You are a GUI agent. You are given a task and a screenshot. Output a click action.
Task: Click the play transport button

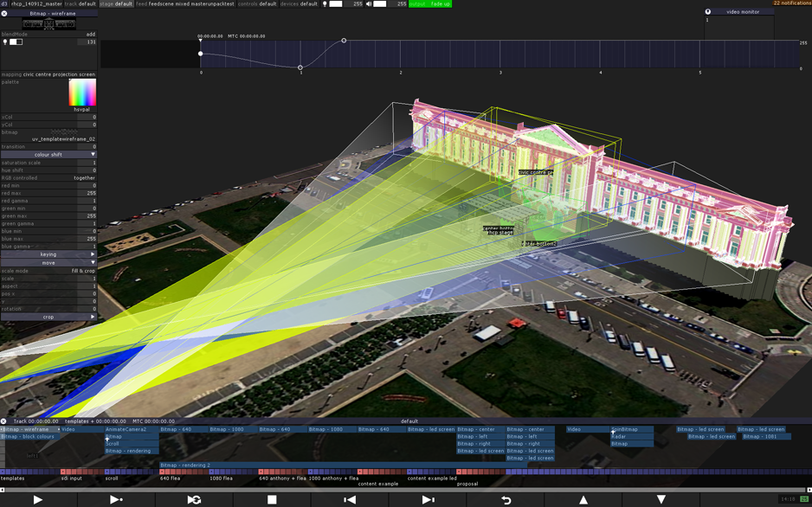(38, 500)
